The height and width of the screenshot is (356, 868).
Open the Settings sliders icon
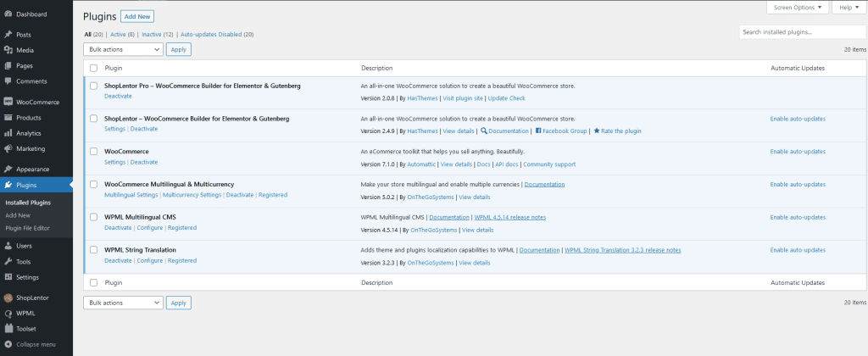(x=8, y=277)
